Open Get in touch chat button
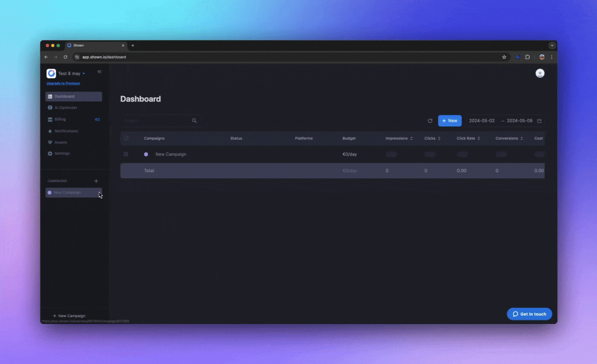The height and width of the screenshot is (364, 597). 529,314
